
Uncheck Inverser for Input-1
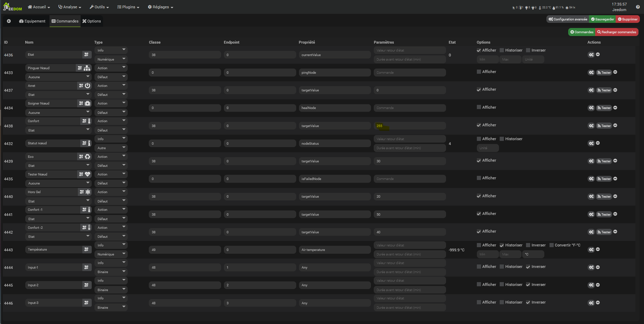tap(528, 267)
